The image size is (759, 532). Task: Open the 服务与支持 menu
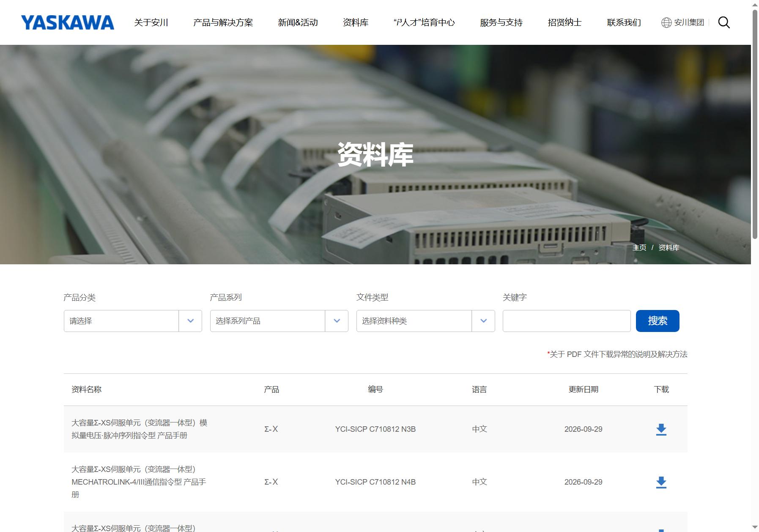501,22
